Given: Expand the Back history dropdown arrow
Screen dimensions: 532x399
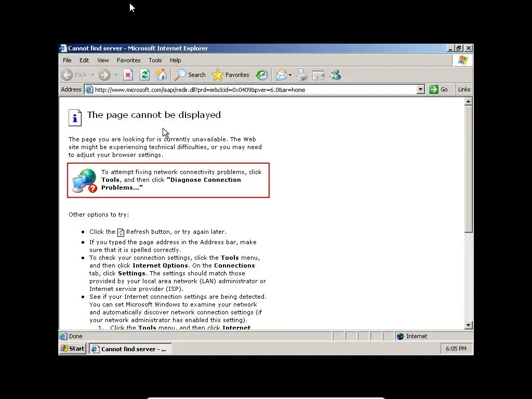Looking at the screenshot, I should pos(92,75).
